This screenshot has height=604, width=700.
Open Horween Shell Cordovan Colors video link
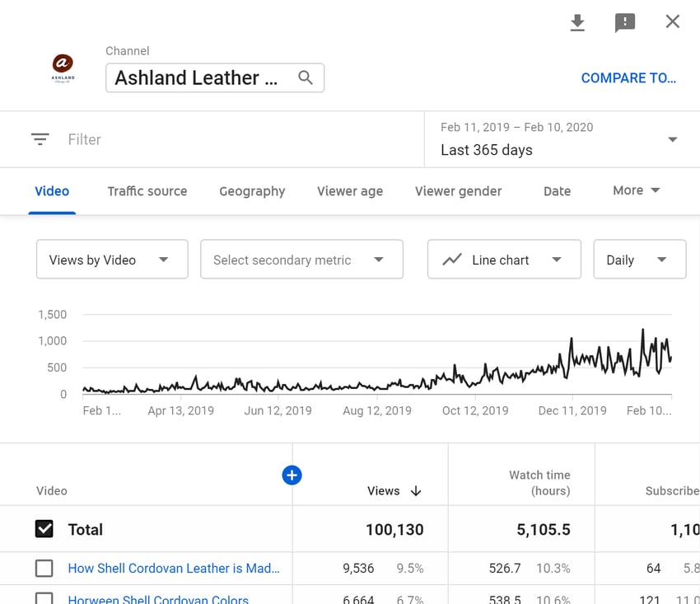(158, 599)
